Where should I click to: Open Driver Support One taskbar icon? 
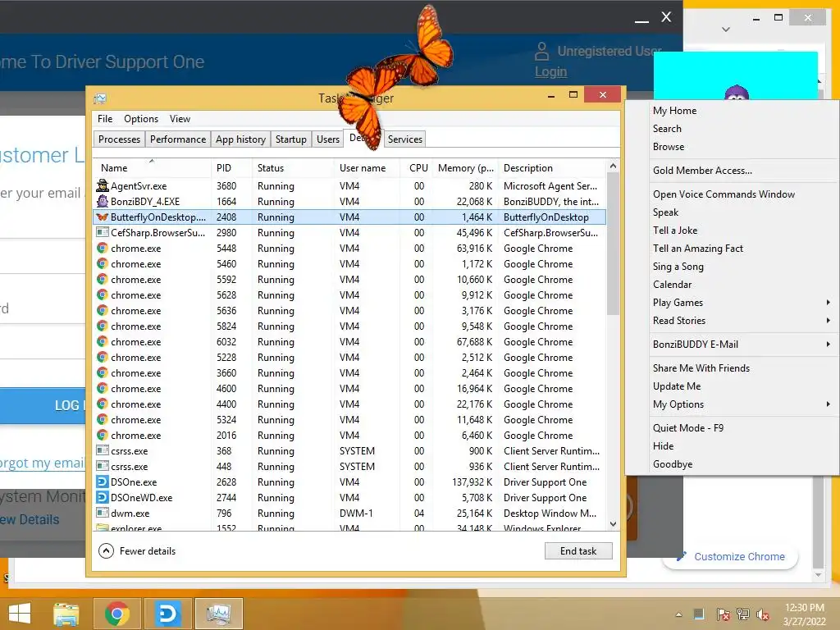(x=167, y=614)
